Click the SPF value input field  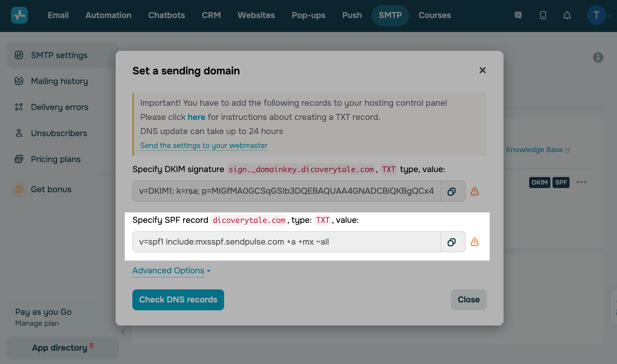pos(286,242)
